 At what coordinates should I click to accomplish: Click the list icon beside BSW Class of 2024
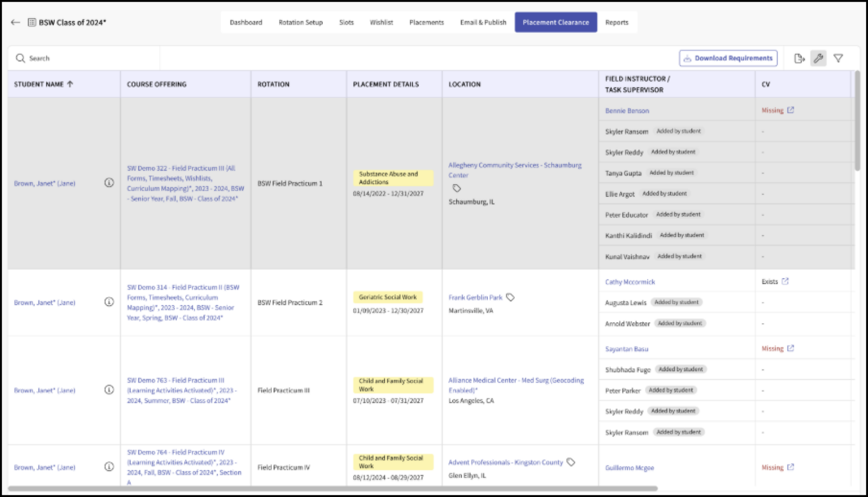[32, 22]
